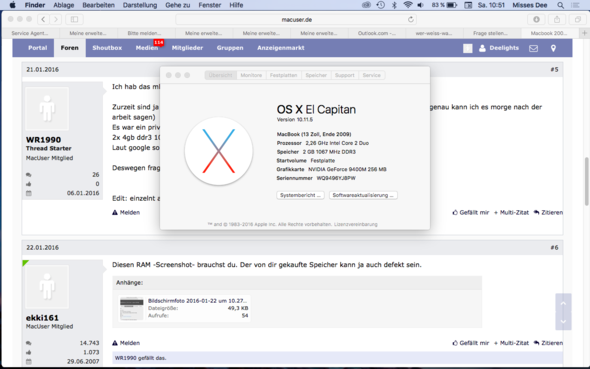Screen dimensions: 590x369
Task: Open the Bearbeiten menu
Action: point(99,5)
